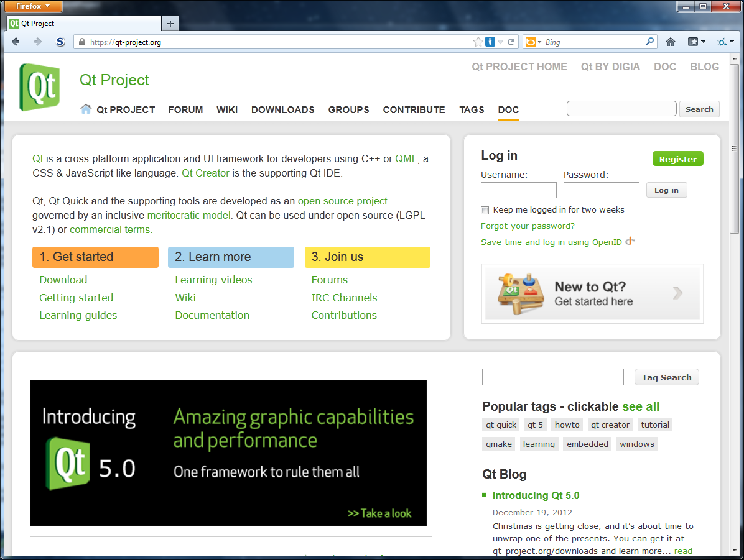Click the magnifier in Bing search box
The image size is (744, 560).
click(649, 42)
